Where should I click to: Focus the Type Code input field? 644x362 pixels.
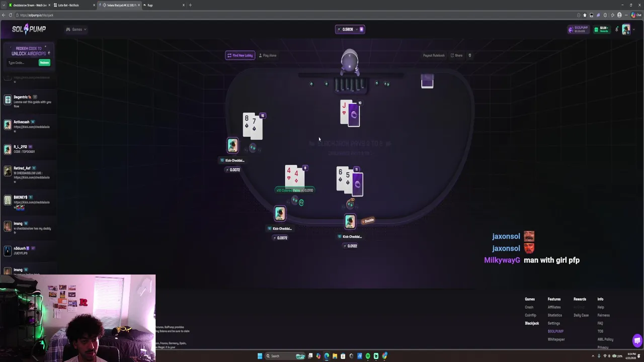pos(22,63)
